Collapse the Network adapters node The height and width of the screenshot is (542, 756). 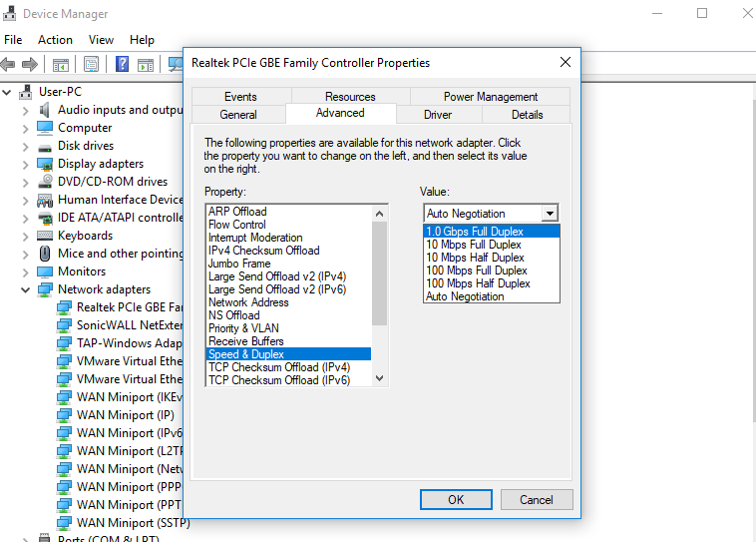tap(26, 289)
